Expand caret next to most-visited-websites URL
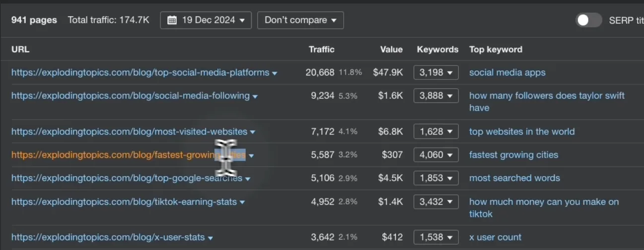Viewport: 644px width, 250px height. [x=253, y=132]
